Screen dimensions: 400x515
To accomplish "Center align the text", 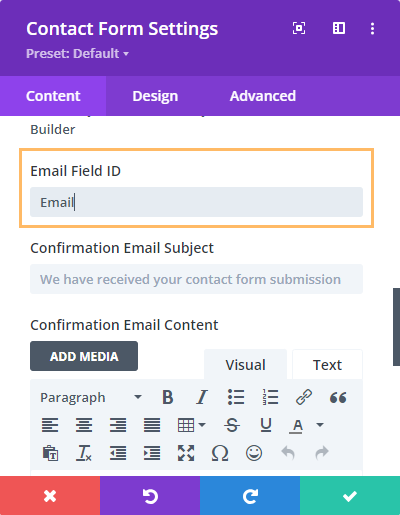I will coord(84,425).
